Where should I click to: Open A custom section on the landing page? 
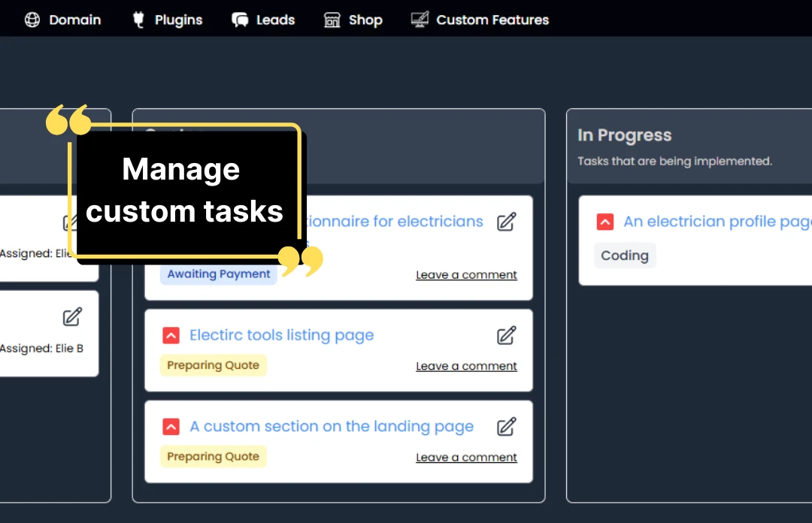[x=332, y=426]
